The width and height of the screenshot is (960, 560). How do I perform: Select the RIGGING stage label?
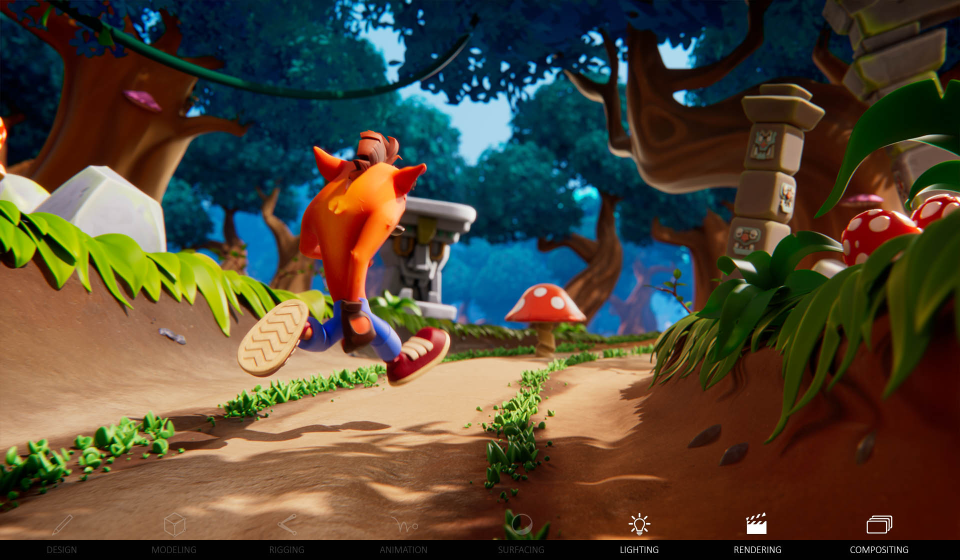[x=286, y=549]
